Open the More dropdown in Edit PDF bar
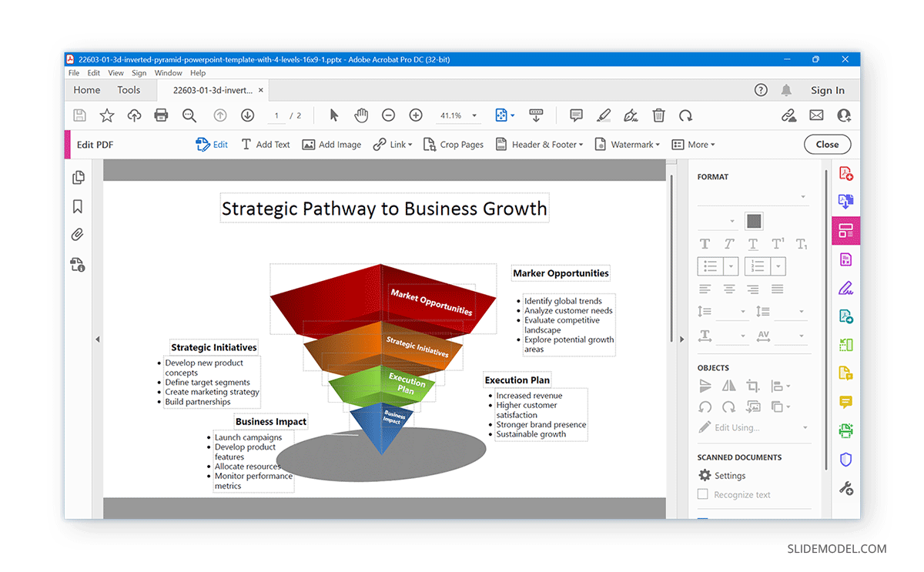This screenshot has width=924, height=572. [693, 145]
